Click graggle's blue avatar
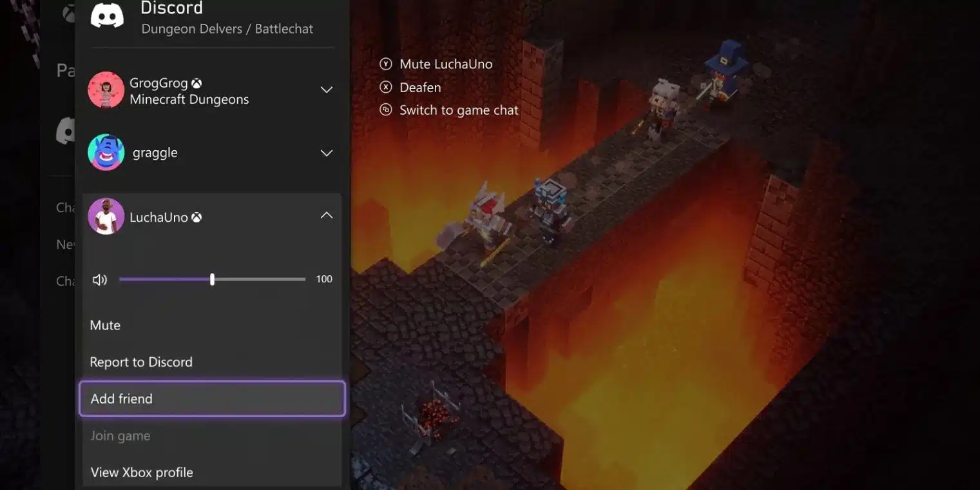Image resolution: width=980 pixels, height=490 pixels. click(106, 153)
